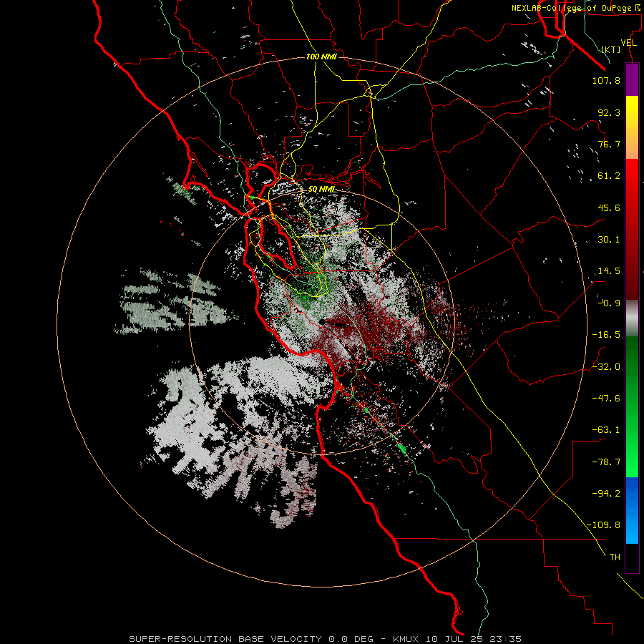Click KMUX in the bottom caption
The width and height of the screenshot is (644, 644).
click(406, 639)
